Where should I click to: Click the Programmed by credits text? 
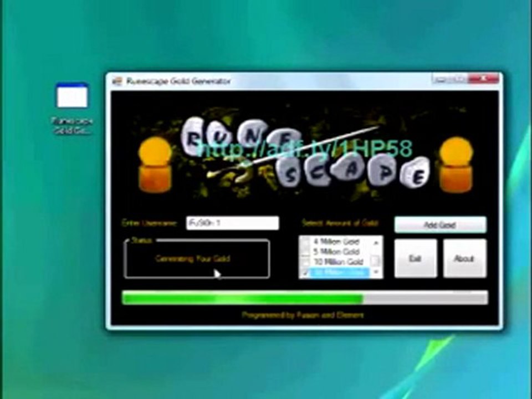click(x=303, y=315)
